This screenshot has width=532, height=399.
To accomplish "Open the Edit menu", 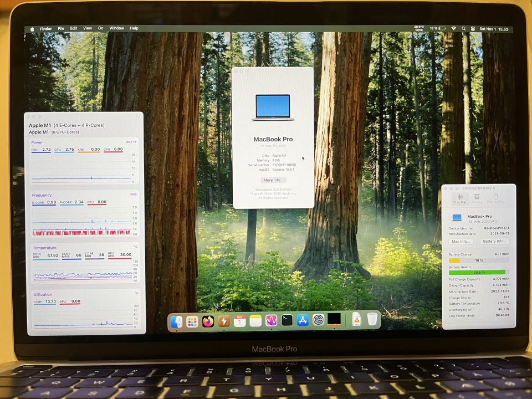I will click(x=74, y=28).
